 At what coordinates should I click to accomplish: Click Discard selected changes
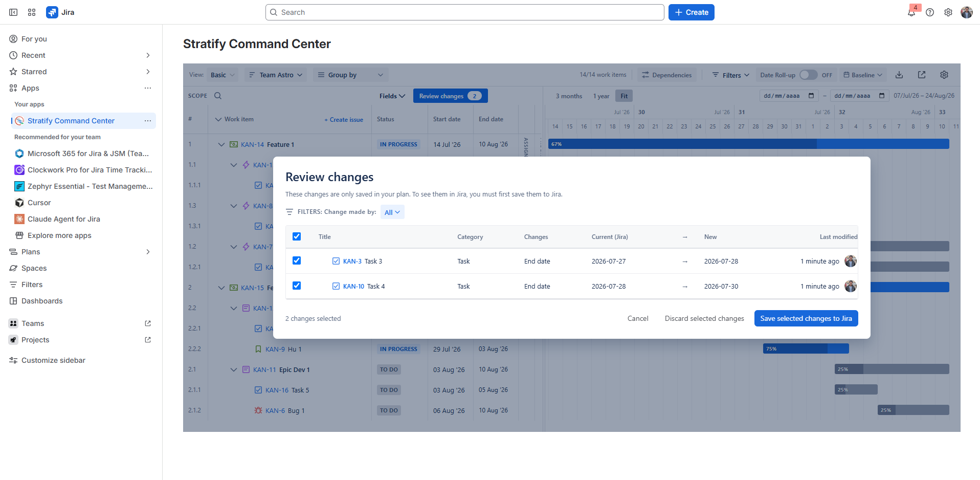704,318
